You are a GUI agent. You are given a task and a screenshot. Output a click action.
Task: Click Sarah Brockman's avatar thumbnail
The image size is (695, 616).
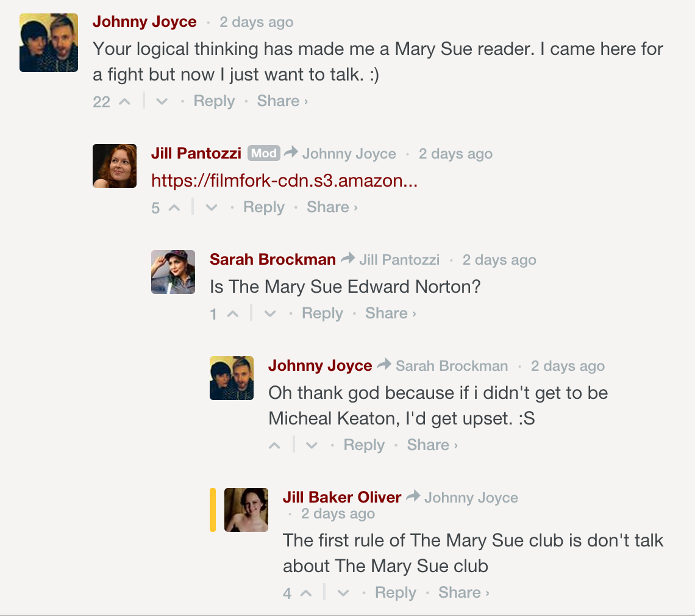[173, 272]
